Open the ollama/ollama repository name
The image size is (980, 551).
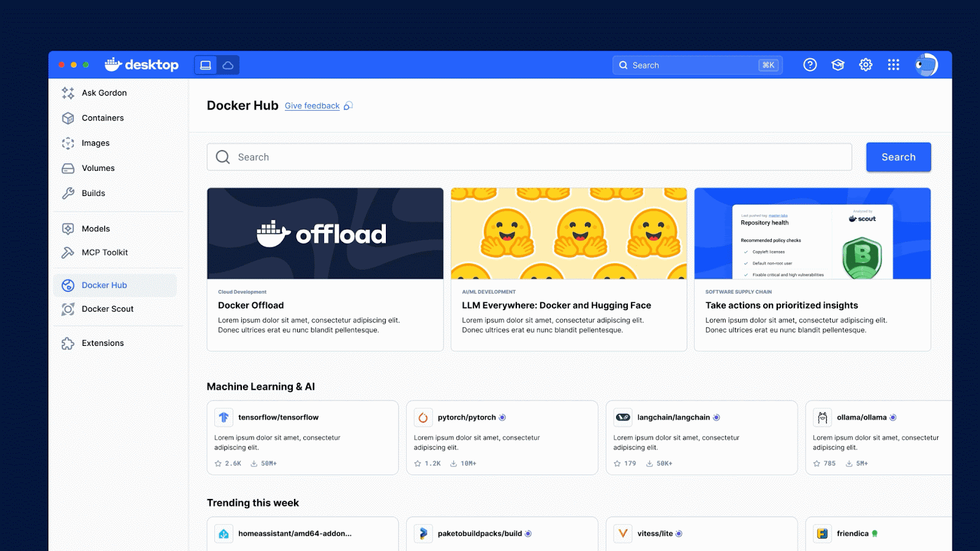coord(862,418)
